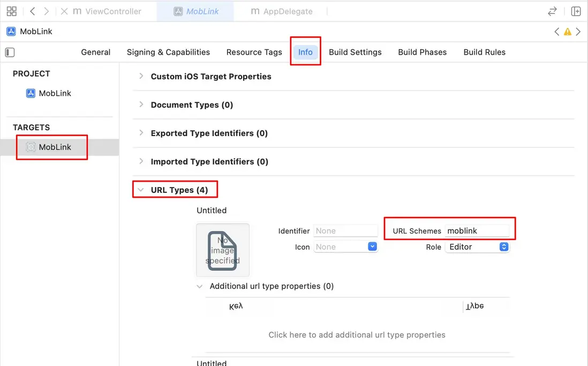Click the swap editor arrows icon

tap(552, 11)
